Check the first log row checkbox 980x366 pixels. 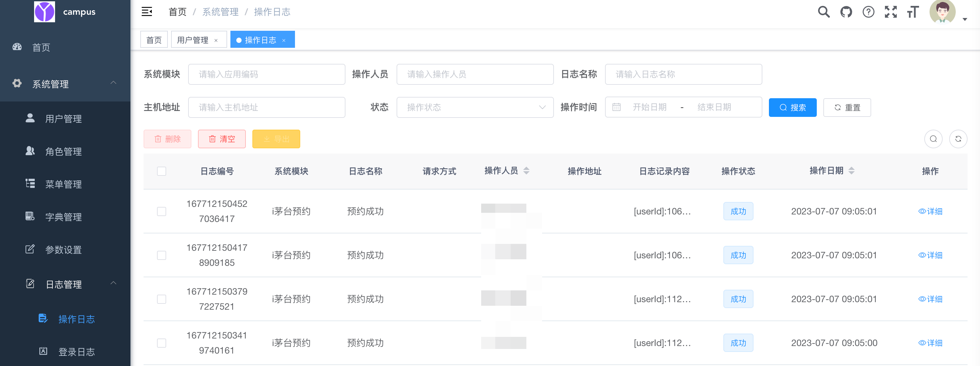pos(161,211)
